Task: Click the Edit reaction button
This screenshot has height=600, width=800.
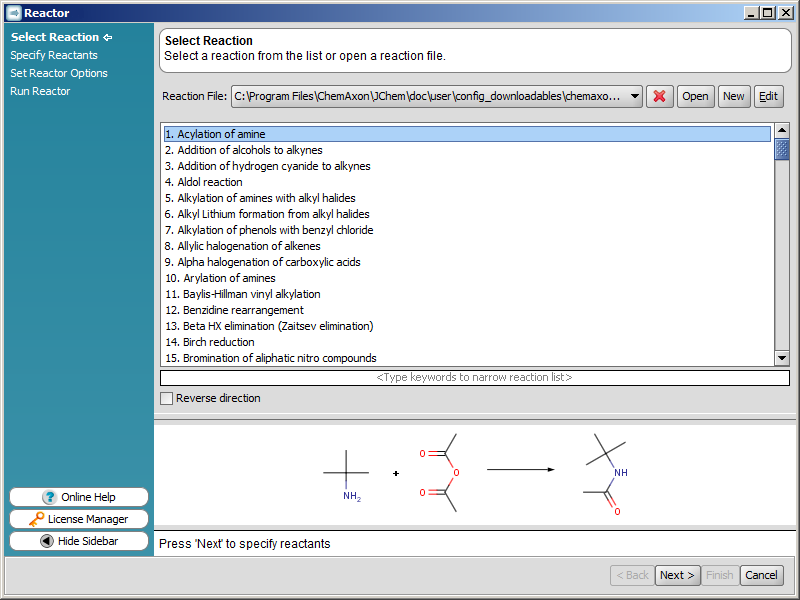Action: 768,97
